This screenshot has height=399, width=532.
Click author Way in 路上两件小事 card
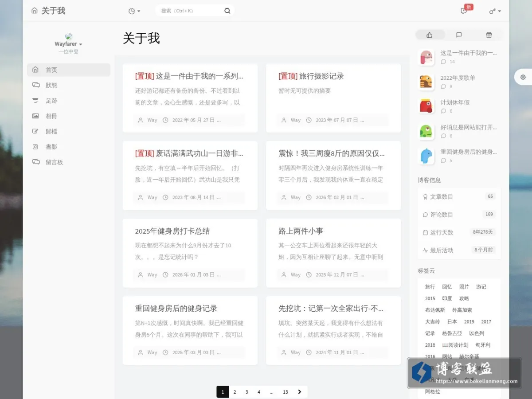click(296, 275)
